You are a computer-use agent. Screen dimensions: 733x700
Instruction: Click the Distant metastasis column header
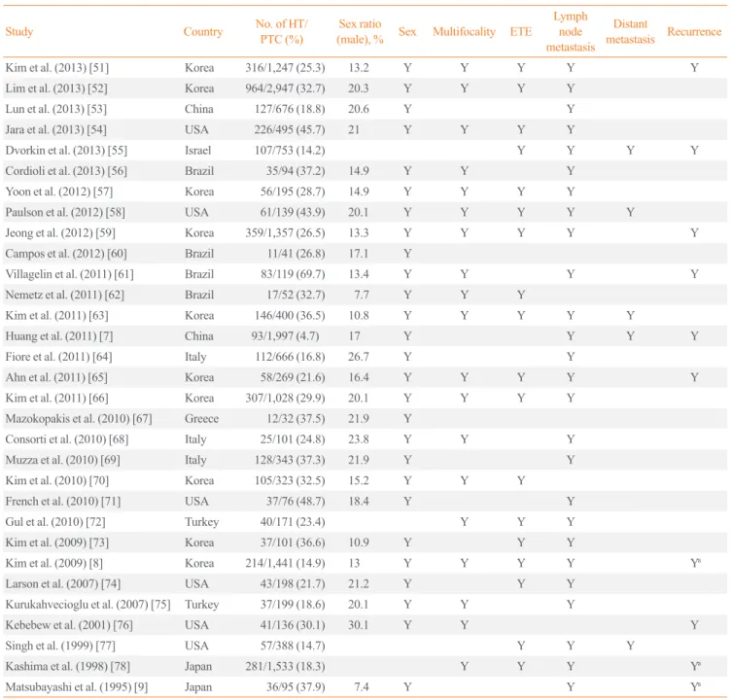[630, 32]
